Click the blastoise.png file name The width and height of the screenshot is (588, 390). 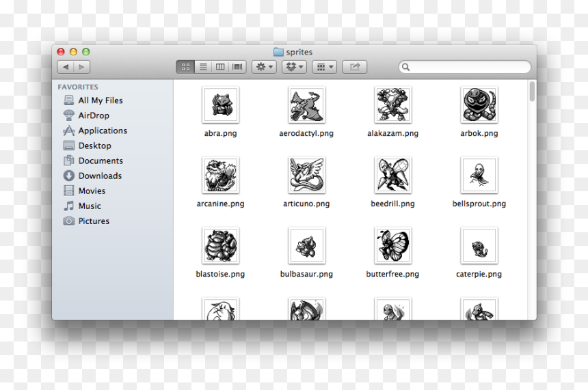coord(220,275)
